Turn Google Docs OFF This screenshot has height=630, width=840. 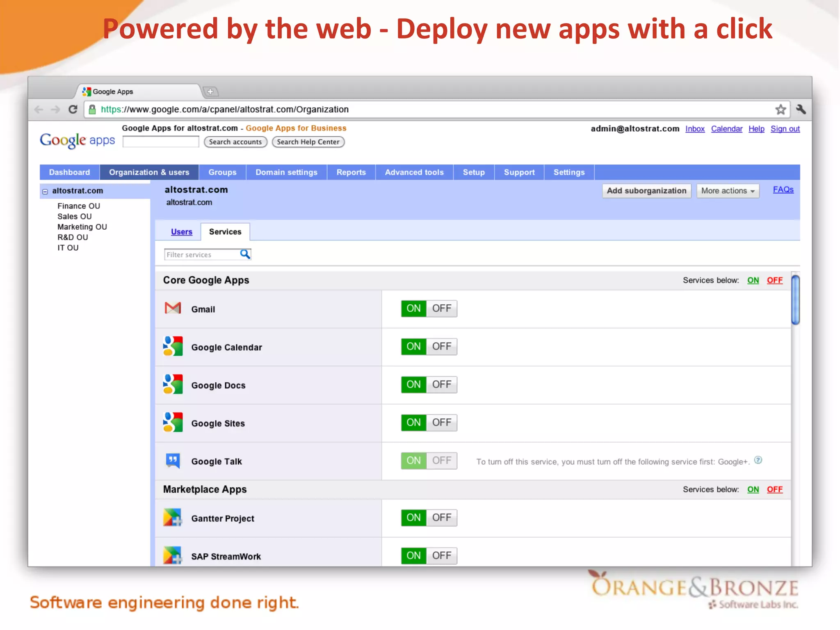click(442, 385)
